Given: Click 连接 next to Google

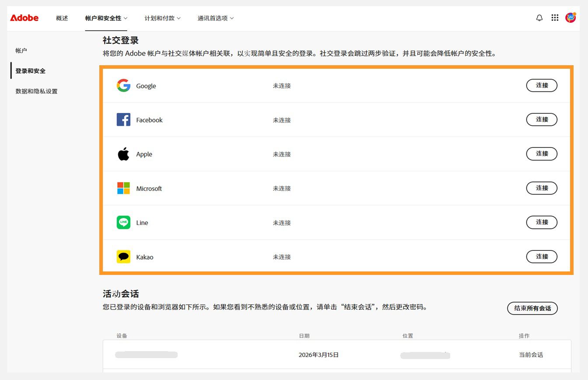Looking at the screenshot, I should (x=542, y=85).
